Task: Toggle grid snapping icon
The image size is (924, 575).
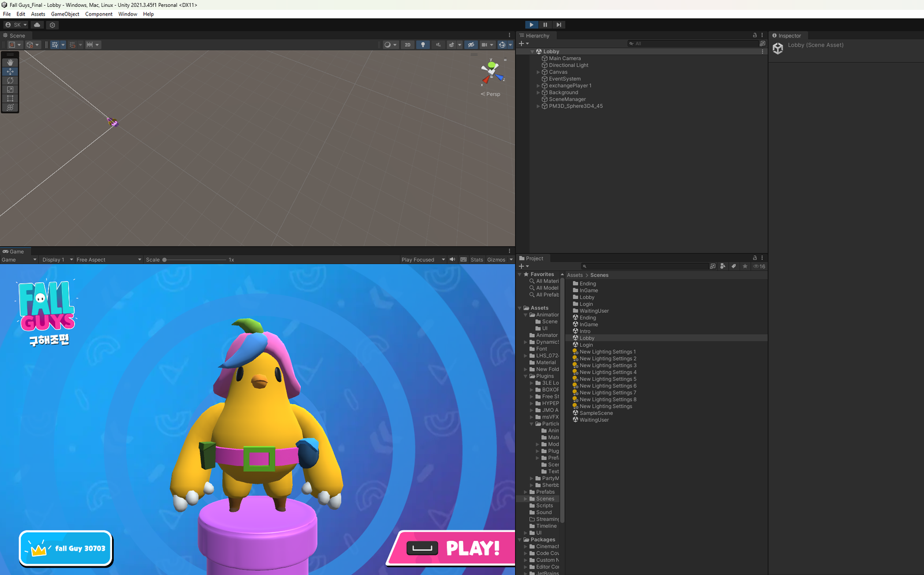Action: click(72, 44)
